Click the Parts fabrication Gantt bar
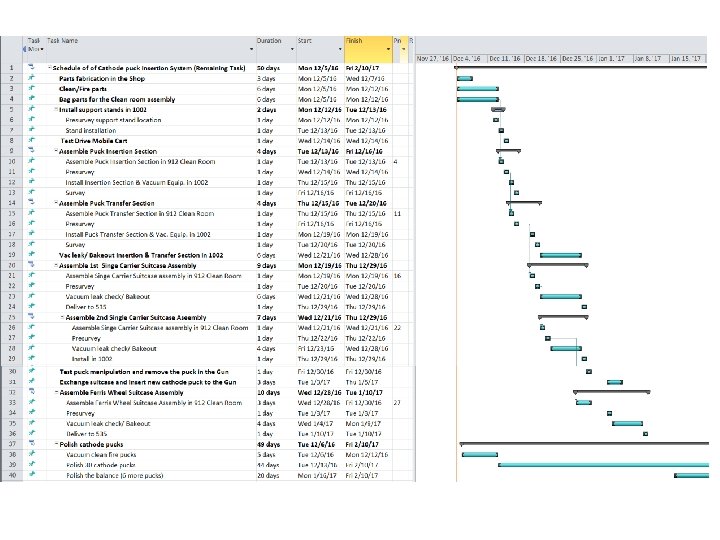 (x=465, y=79)
